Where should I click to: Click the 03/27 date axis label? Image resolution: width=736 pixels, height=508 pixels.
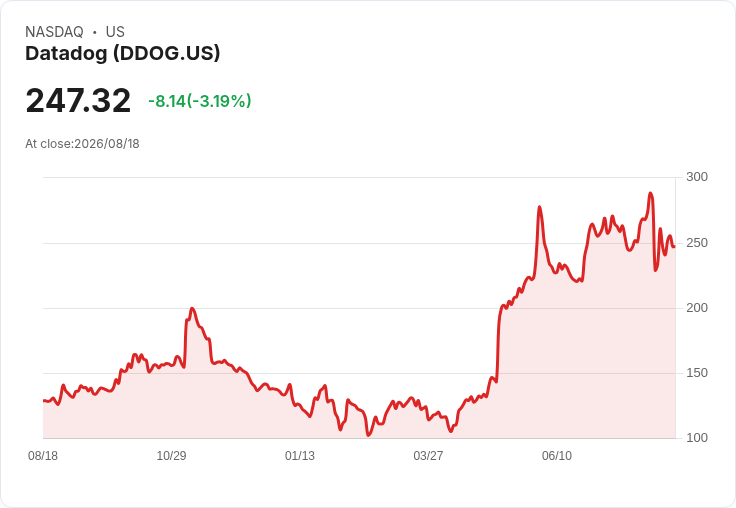428,456
